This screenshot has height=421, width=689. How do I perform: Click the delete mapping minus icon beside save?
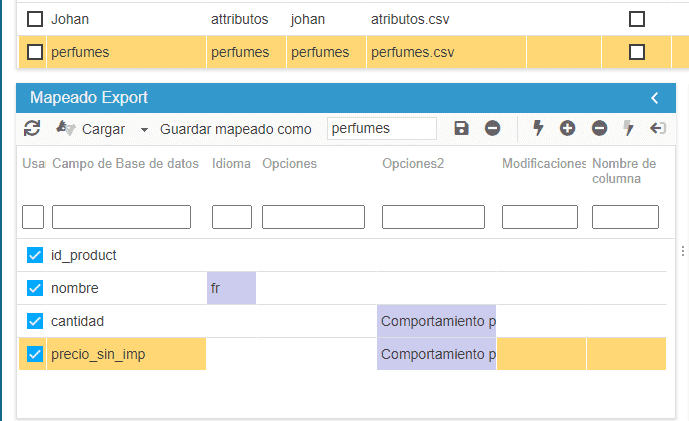pos(492,128)
